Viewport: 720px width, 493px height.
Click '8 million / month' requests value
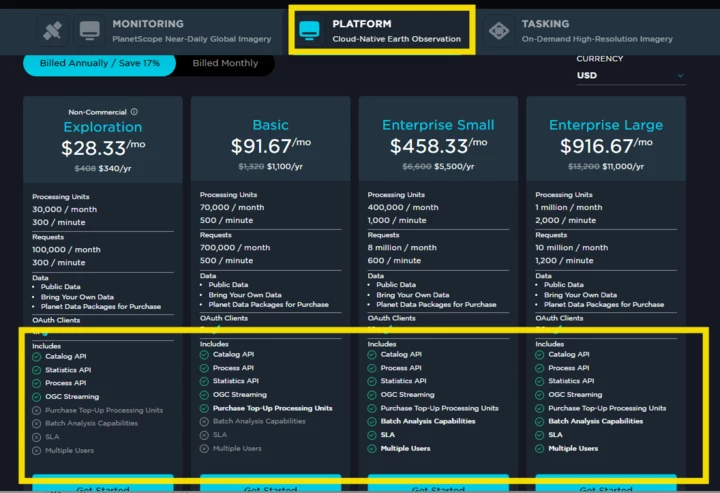tap(402, 248)
